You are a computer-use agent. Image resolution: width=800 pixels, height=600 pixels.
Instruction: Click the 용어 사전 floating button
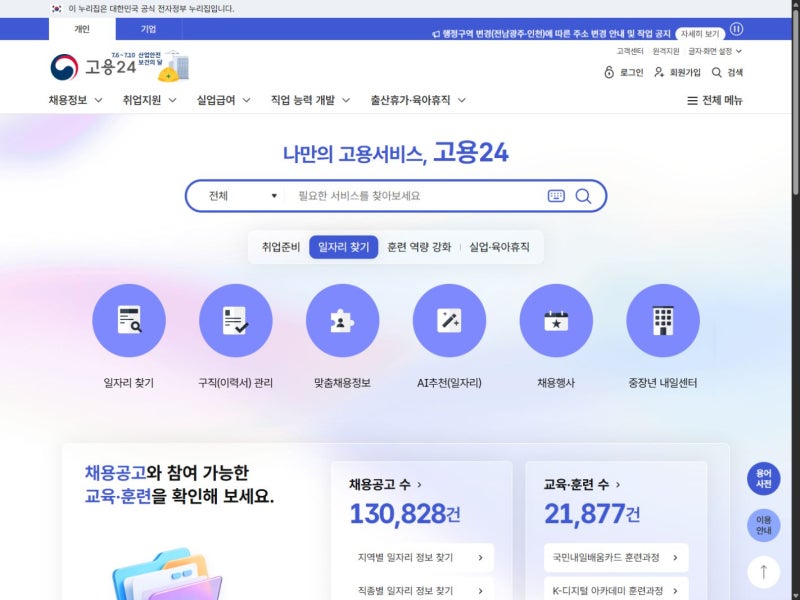pyautogui.click(x=763, y=479)
